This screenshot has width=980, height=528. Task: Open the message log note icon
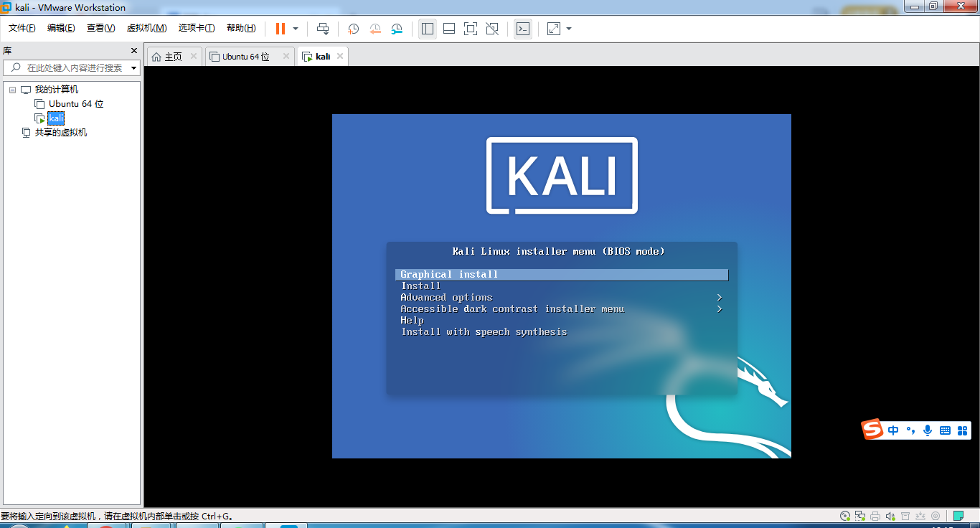tap(958, 516)
